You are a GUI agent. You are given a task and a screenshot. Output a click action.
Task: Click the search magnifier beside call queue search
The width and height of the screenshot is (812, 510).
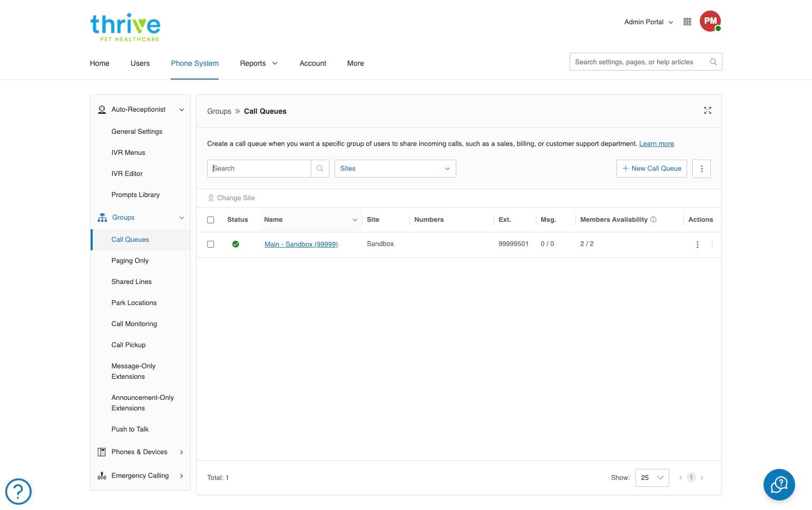(320, 169)
